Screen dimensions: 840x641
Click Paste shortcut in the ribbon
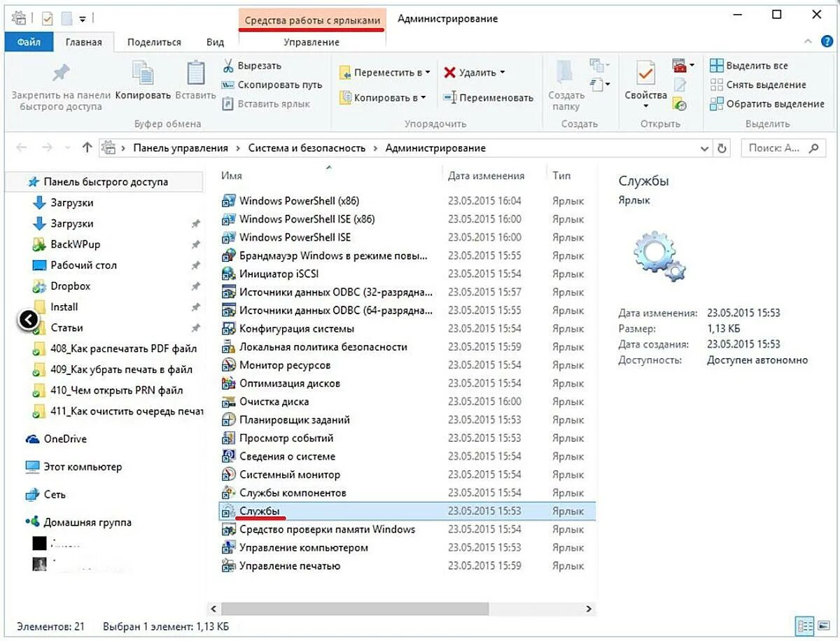[x=266, y=104]
